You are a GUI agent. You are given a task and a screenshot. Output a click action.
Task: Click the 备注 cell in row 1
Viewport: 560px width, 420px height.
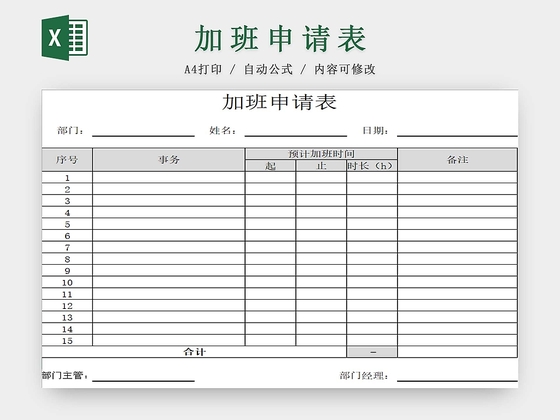458,178
